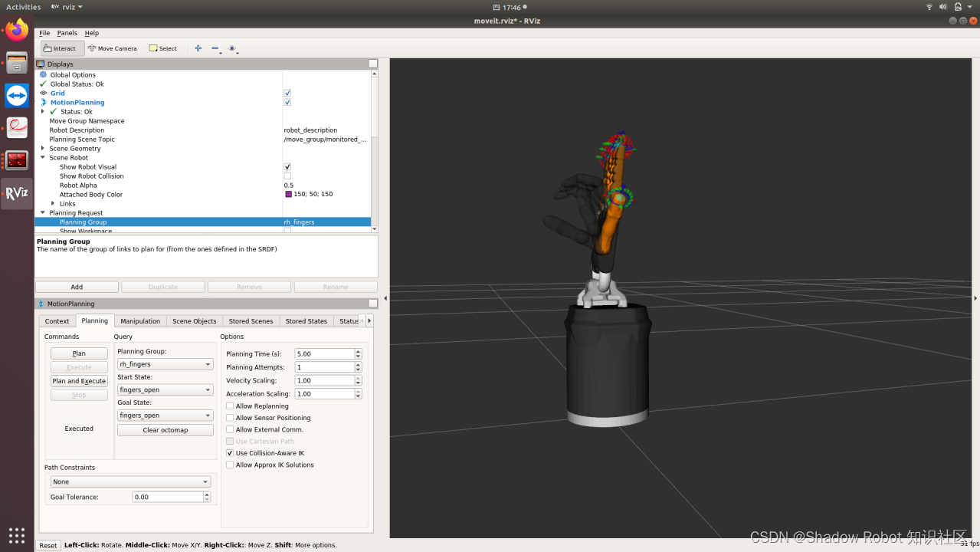Toggle the Grid display checkbox

pos(287,93)
